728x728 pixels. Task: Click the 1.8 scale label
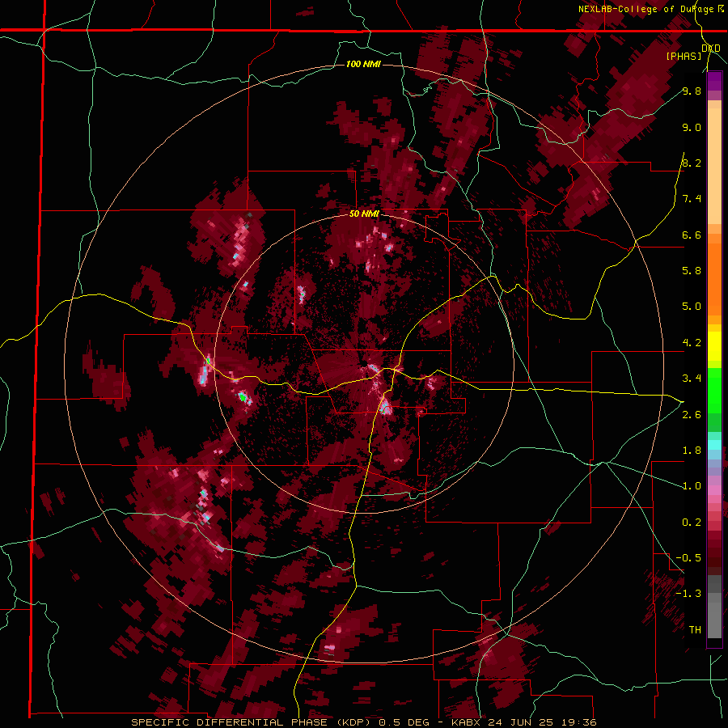pos(692,451)
